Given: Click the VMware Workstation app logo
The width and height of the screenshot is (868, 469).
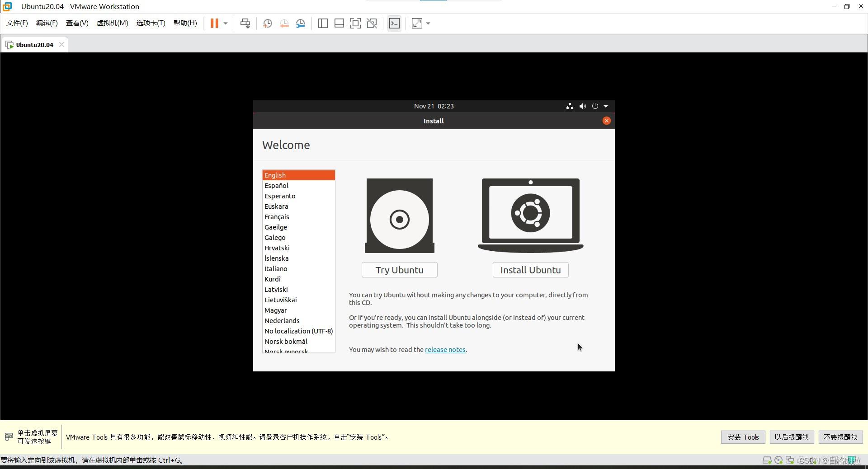Looking at the screenshot, I should pos(7,6).
